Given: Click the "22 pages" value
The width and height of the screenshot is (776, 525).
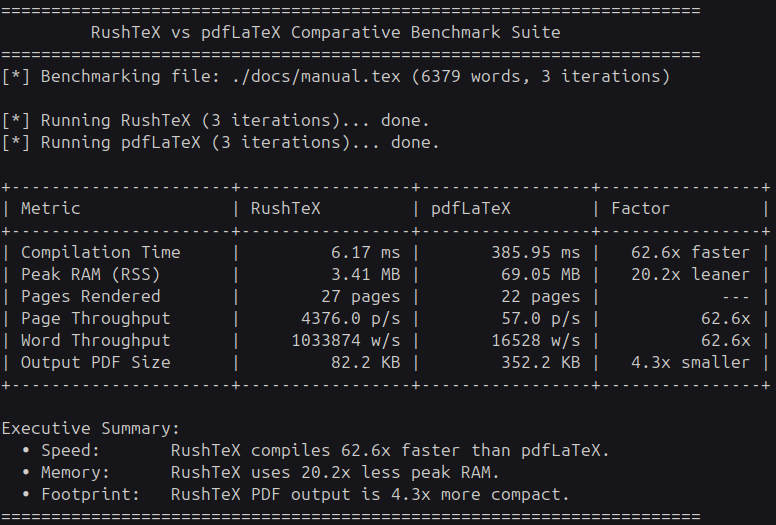Looking at the screenshot, I should [x=540, y=297].
